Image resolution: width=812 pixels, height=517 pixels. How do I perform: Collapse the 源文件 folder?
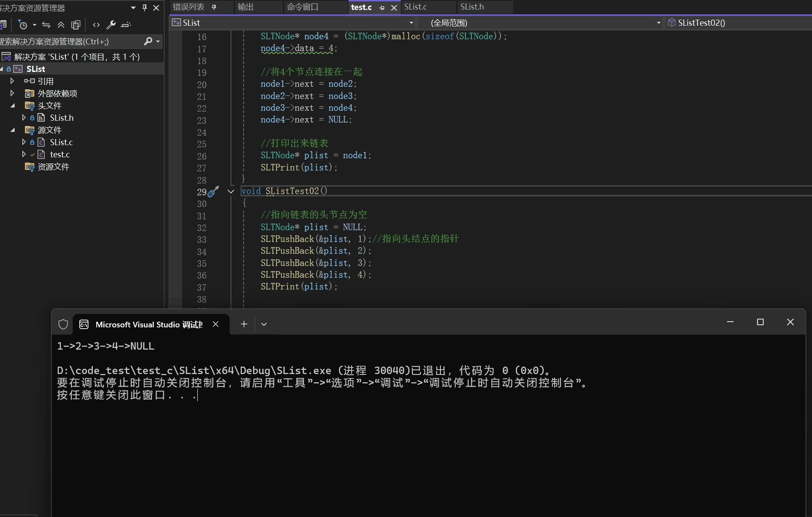click(13, 130)
